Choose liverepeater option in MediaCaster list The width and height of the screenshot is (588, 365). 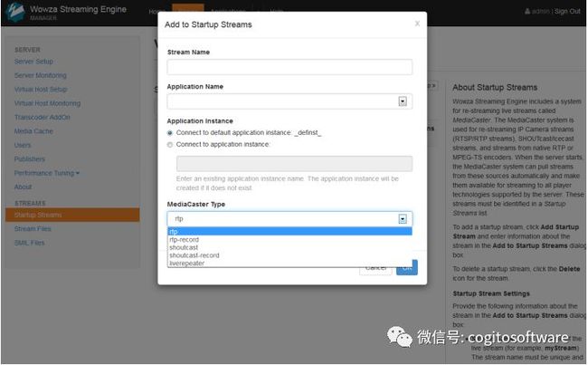[x=289, y=264]
